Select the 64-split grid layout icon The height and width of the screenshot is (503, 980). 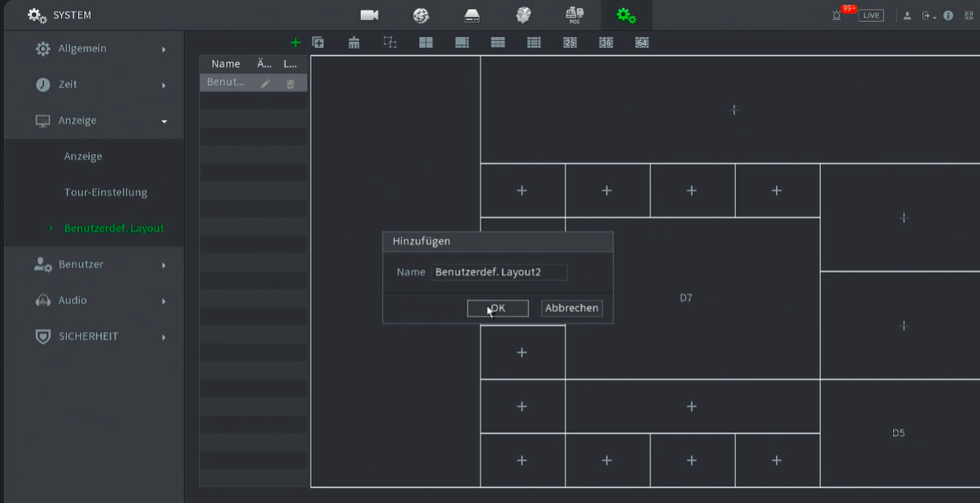[x=642, y=43]
